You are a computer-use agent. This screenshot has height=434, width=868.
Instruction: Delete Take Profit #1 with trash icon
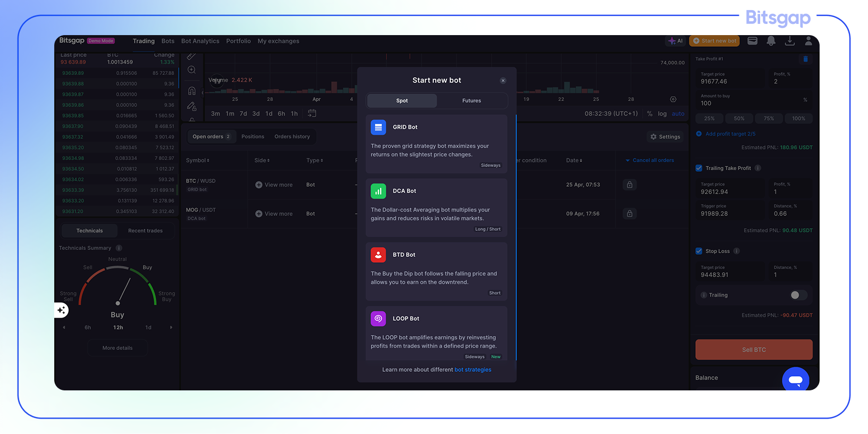pos(805,59)
